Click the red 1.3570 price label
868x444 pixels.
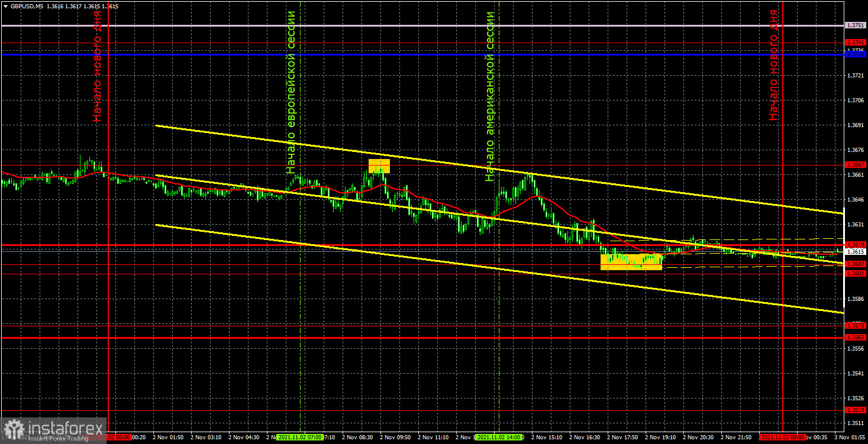(856, 325)
